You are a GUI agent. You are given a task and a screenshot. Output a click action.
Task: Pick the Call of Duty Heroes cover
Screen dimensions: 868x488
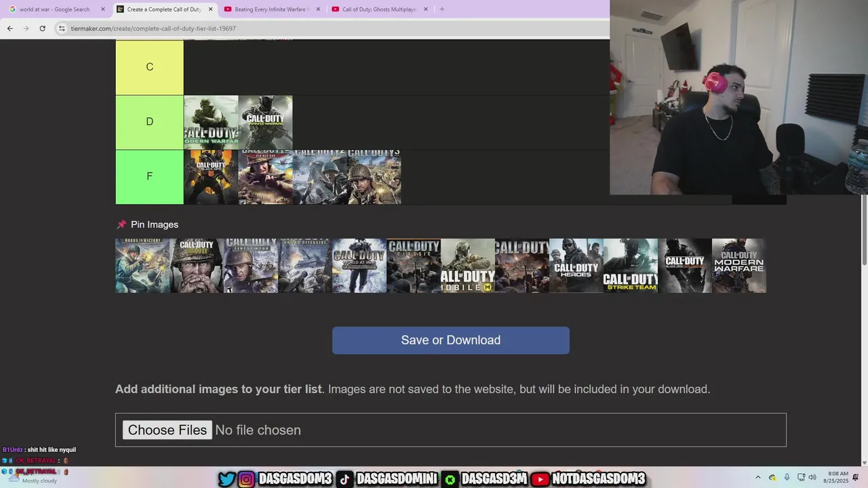(576, 266)
